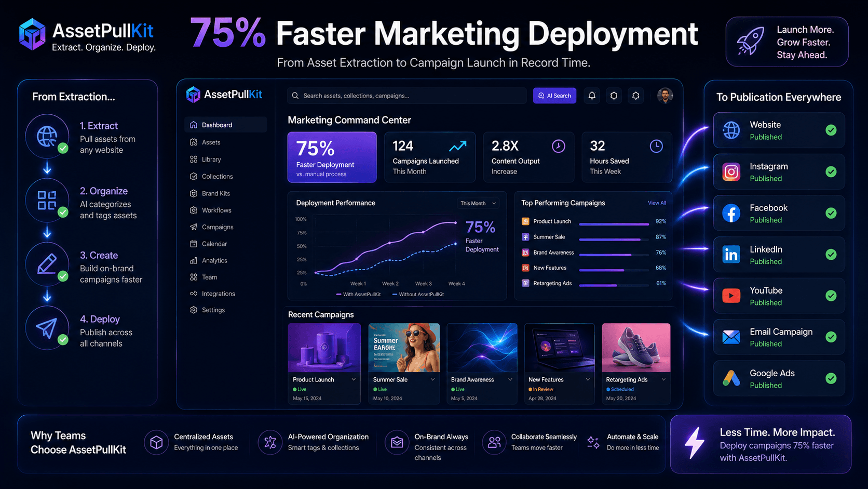
Task: Click the Summer Sale 87% progress bar
Action: 614,240
